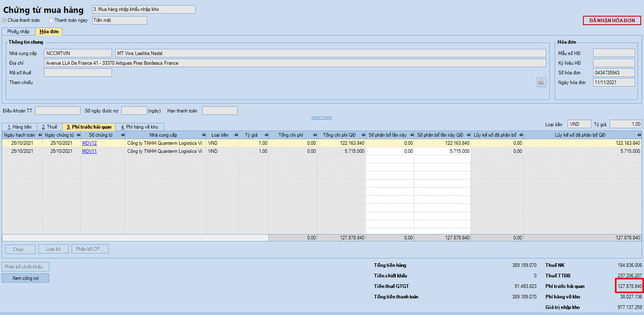
Task: Select the Thanh toán ngay radio option
Action: pos(51,20)
